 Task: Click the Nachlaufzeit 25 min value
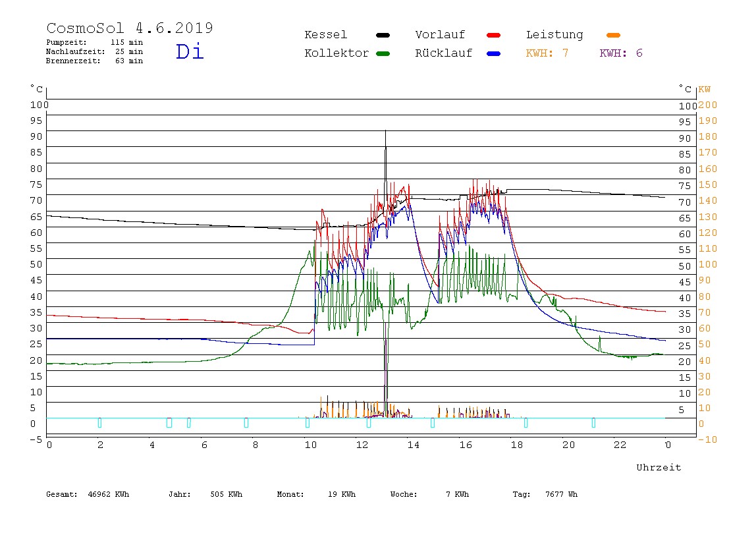[x=128, y=51]
